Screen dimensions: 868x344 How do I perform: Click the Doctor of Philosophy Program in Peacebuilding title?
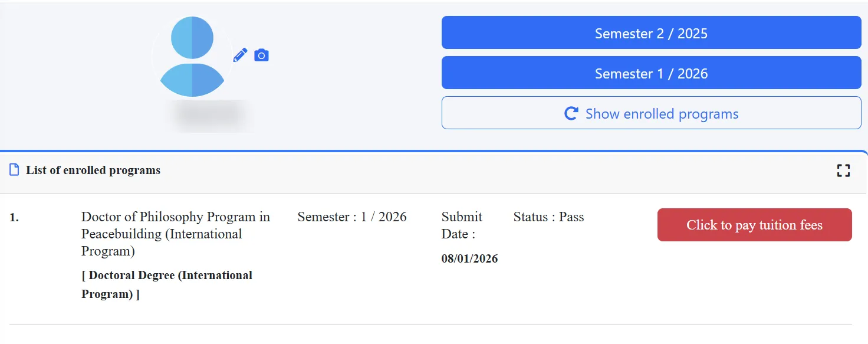pyautogui.click(x=175, y=234)
